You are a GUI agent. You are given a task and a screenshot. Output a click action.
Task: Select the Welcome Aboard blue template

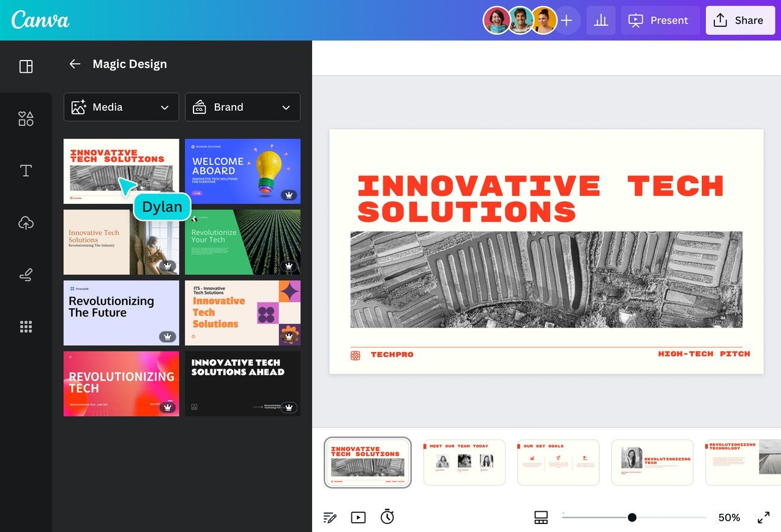pyautogui.click(x=242, y=171)
